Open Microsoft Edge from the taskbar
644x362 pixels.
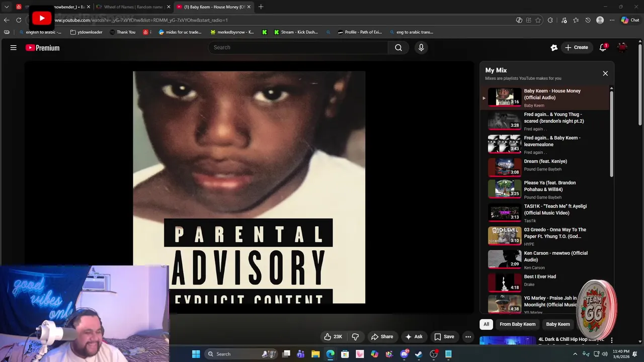coord(330,354)
